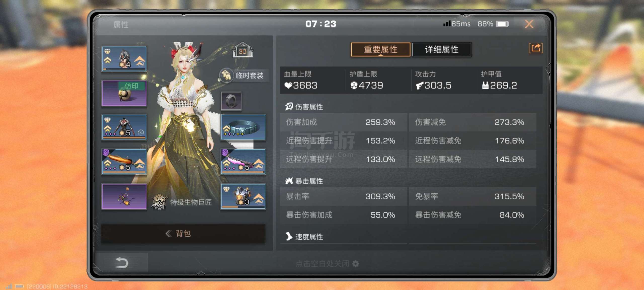The height and width of the screenshot is (290, 644).
Task: Expand the 背包 backpack panel
Action: (183, 233)
